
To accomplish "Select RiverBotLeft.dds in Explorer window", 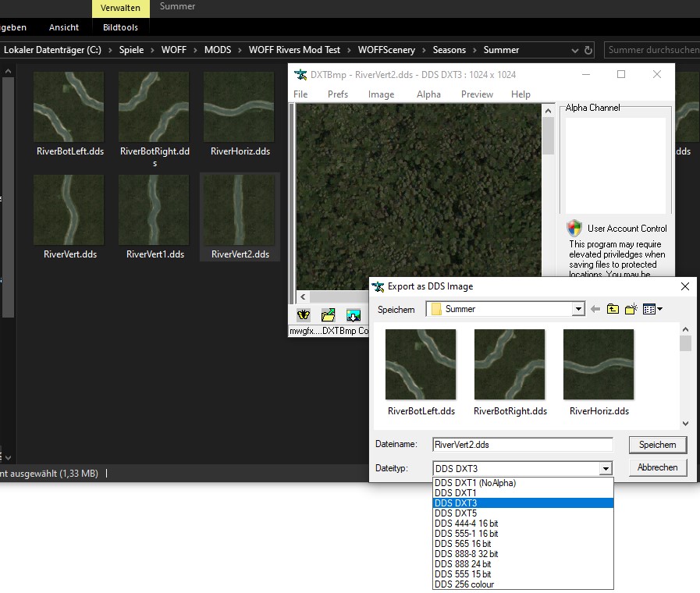I will pos(69,114).
